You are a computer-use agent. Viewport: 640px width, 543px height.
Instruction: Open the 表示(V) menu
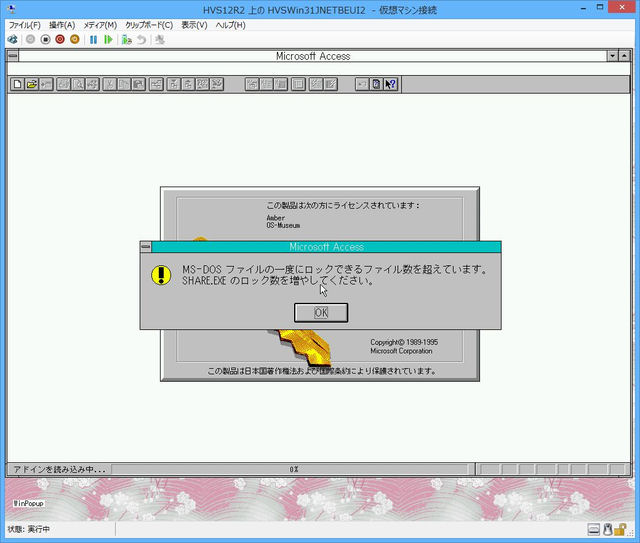coord(194,25)
